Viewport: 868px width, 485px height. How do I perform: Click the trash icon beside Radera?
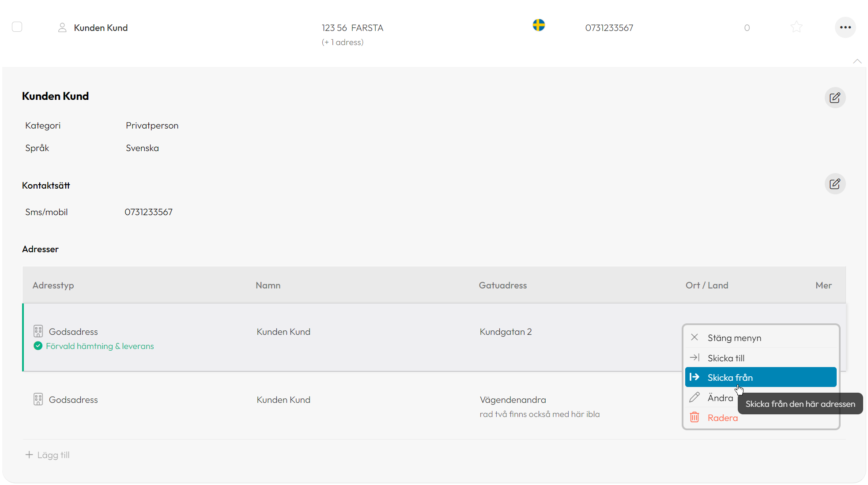(694, 417)
